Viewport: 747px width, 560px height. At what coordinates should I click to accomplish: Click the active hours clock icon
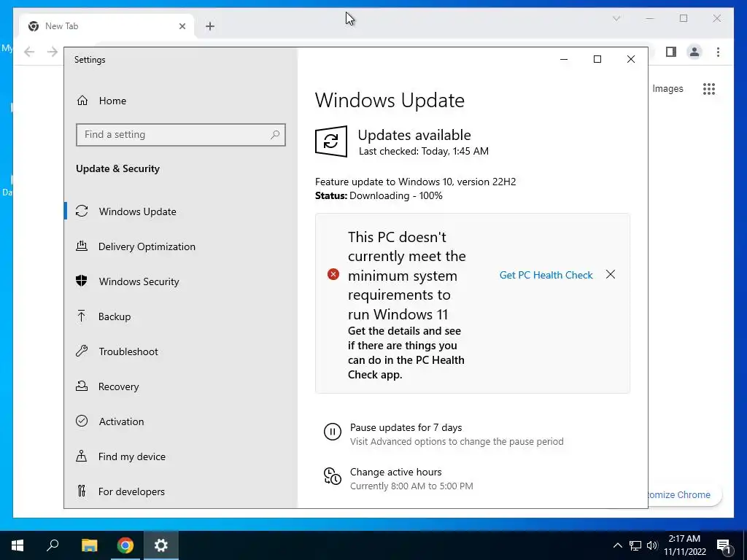tap(333, 476)
